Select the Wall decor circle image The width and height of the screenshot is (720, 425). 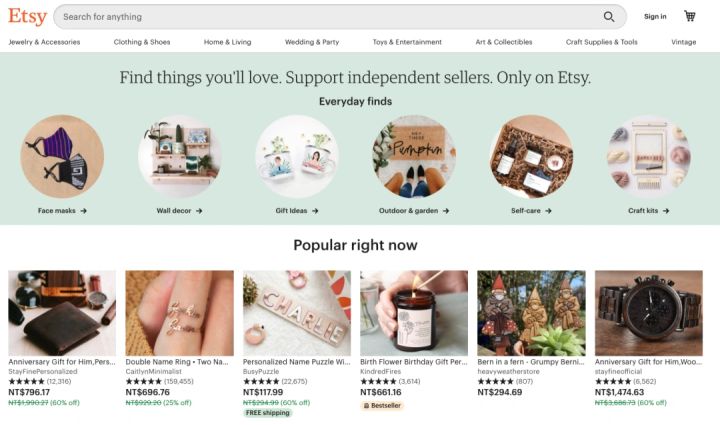point(180,157)
